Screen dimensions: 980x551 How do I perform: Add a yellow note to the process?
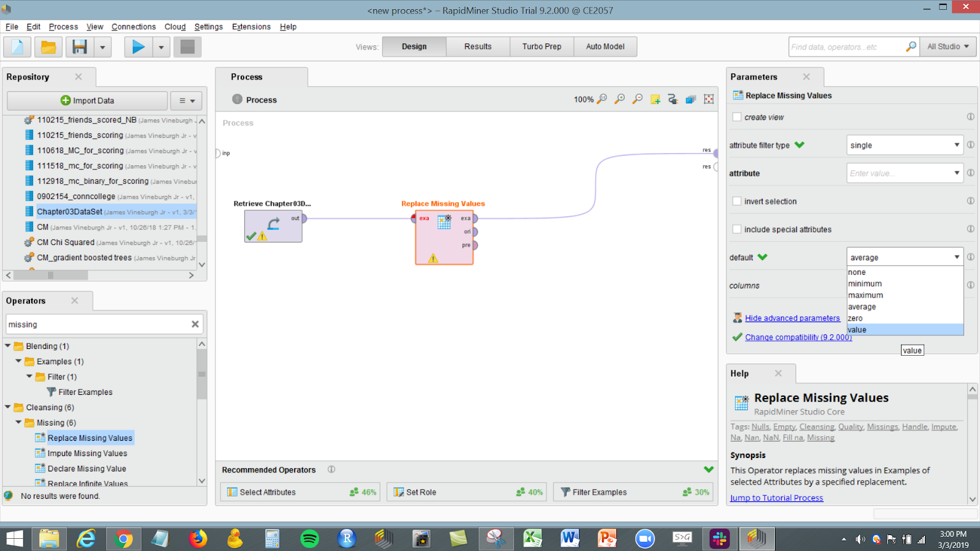[655, 99]
